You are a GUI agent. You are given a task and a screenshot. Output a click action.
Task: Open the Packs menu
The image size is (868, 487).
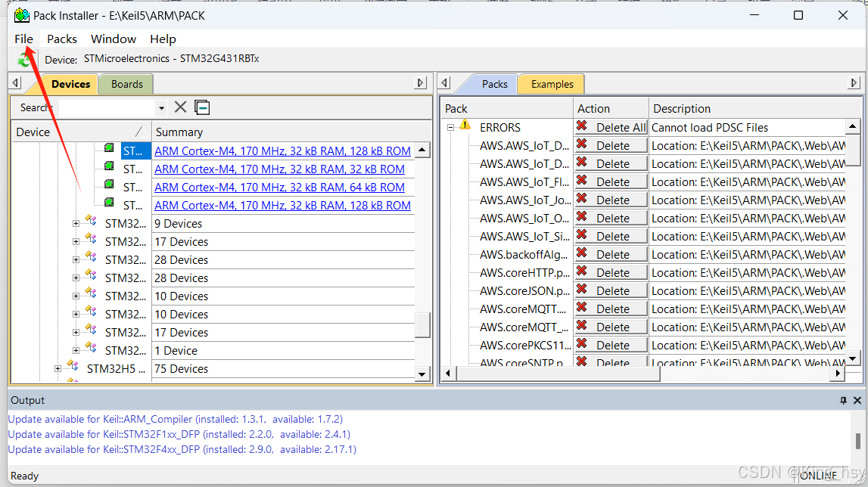[62, 39]
